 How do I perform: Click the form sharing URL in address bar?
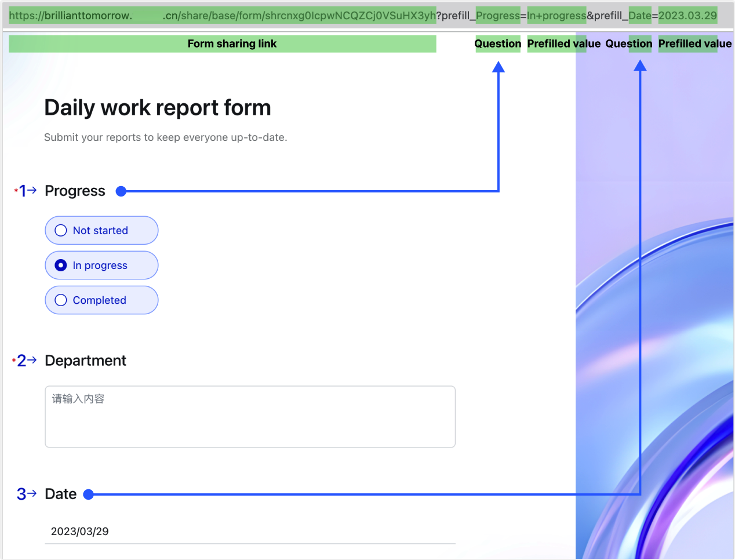pyautogui.click(x=220, y=15)
